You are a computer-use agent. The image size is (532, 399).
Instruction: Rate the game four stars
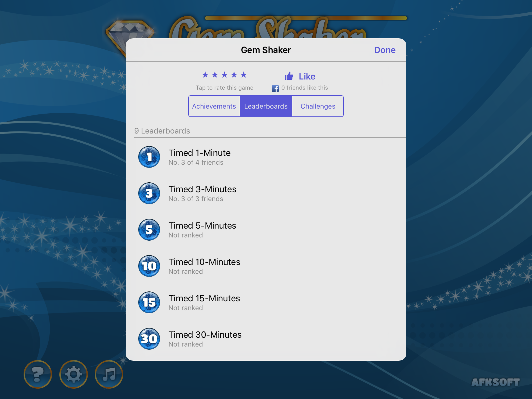click(234, 75)
